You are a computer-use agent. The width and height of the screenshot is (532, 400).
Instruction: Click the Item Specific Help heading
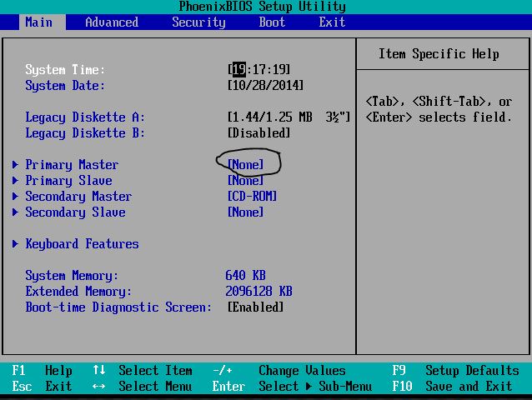click(x=439, y=54)
